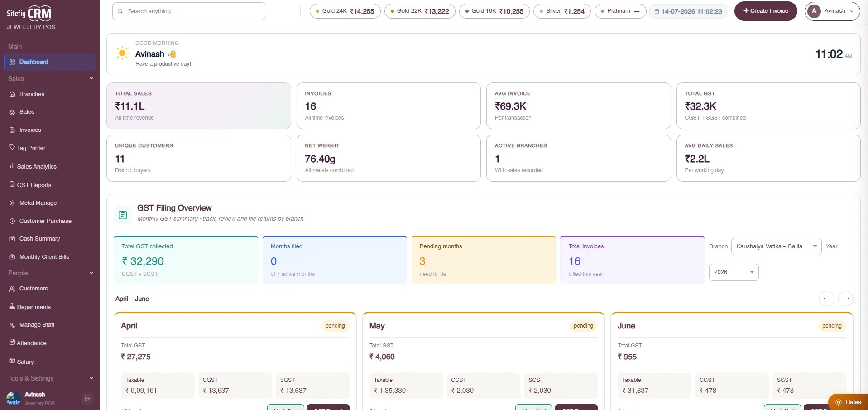The width and height of the screenshot is (868, 410).
Task: Select the Total Sales stat card
Action: pos(199,106)
